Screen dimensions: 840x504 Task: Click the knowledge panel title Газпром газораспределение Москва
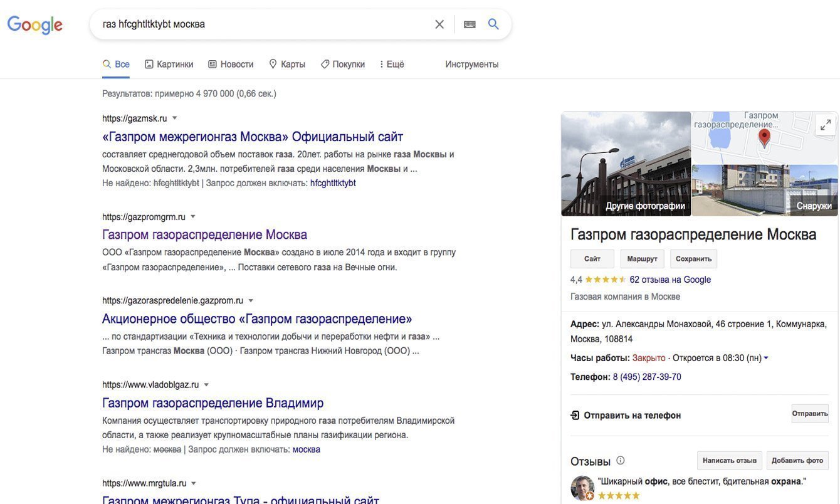tap(693, 234)
